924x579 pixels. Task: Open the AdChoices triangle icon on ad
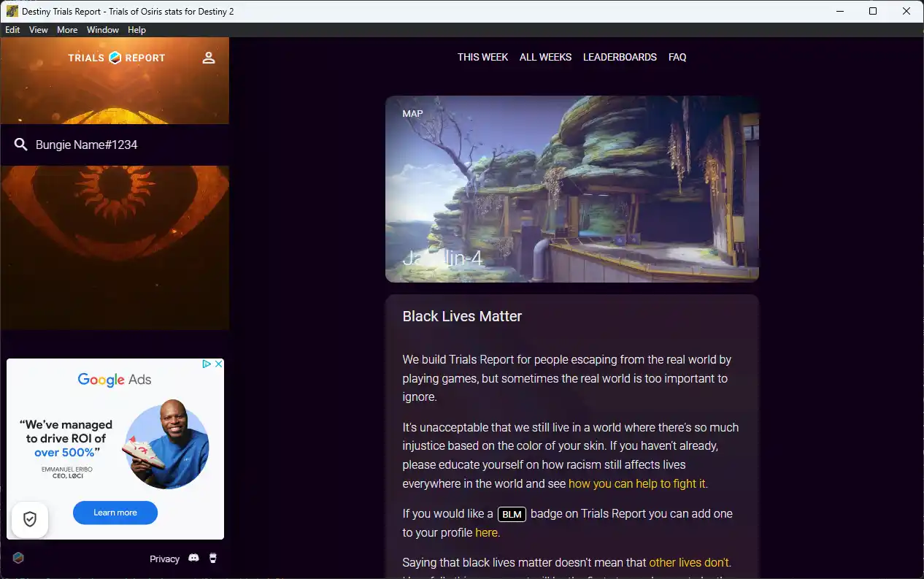point(207,364)
